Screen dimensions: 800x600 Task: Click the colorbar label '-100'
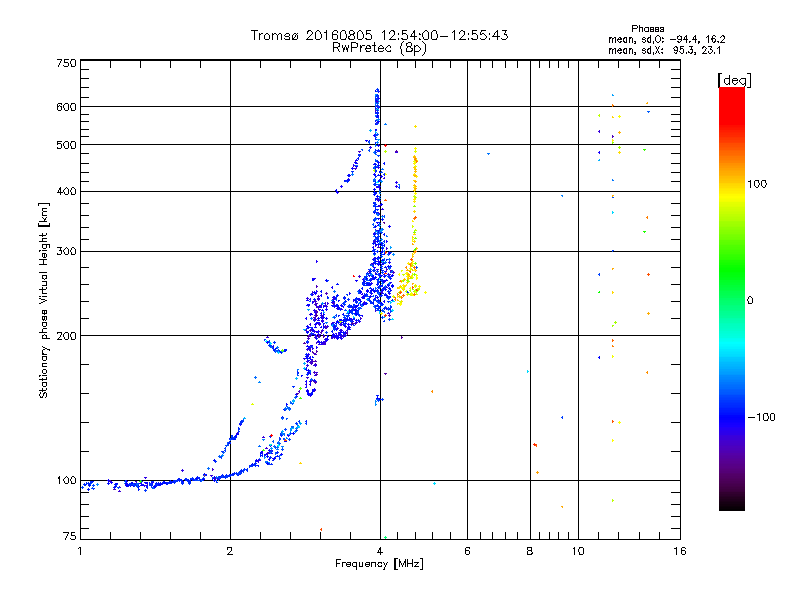(x=761, y=417)
